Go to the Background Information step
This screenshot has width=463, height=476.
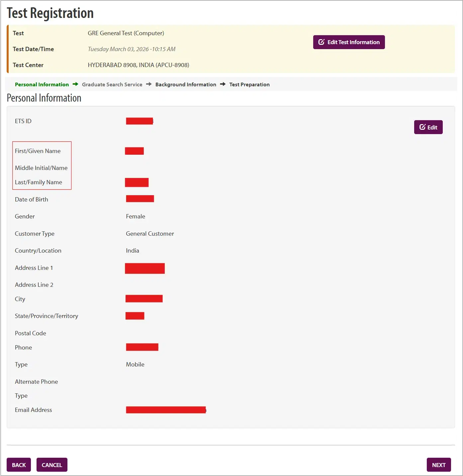[x=186, y=84]
